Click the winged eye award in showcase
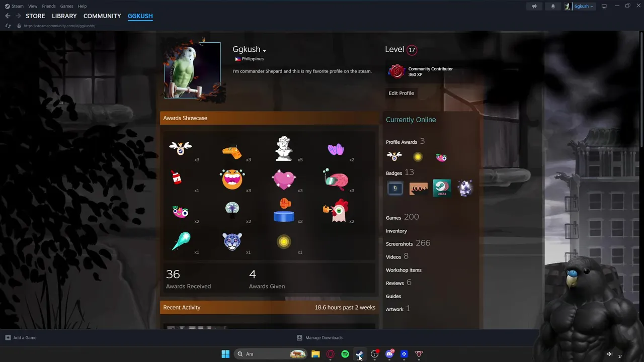The image size is (644, 362). pyautogui.click(x=181, y=148)
